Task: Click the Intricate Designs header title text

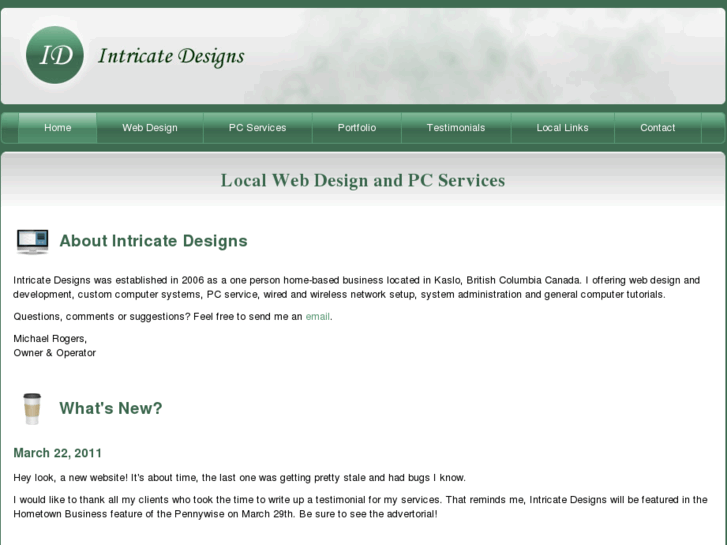Action: (x=171, y=57)
